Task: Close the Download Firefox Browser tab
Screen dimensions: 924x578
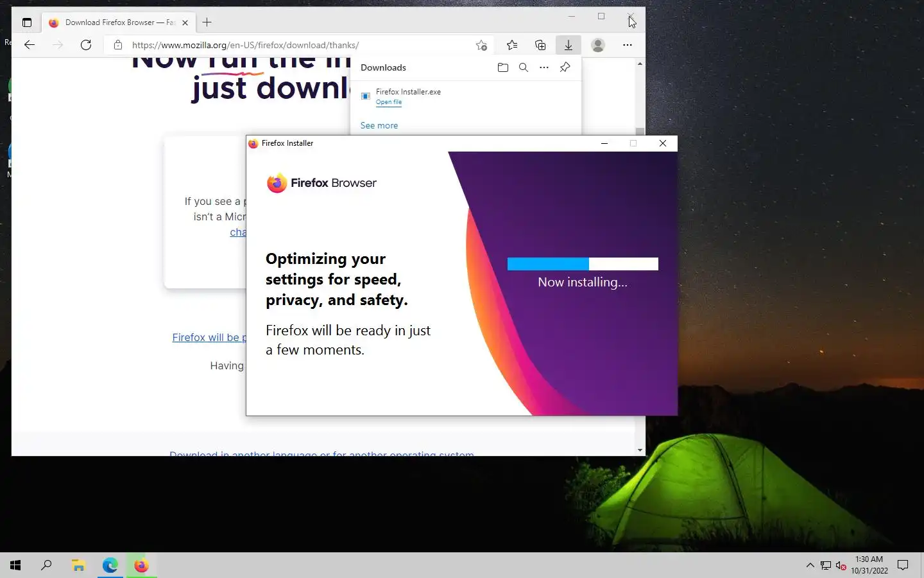Action: (x=185, y=22)
